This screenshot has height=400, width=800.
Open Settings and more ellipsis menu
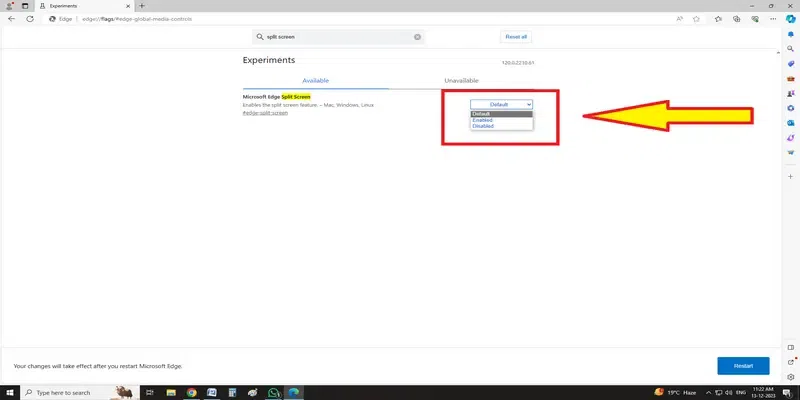(773, 19)
